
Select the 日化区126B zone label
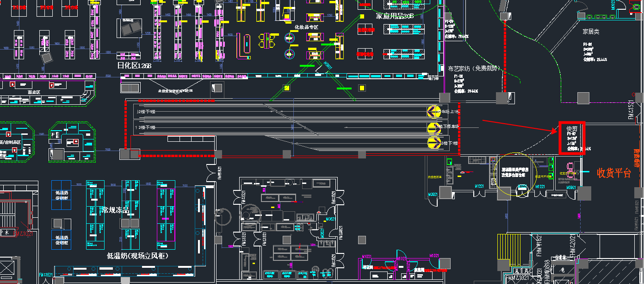coord(134,66)
